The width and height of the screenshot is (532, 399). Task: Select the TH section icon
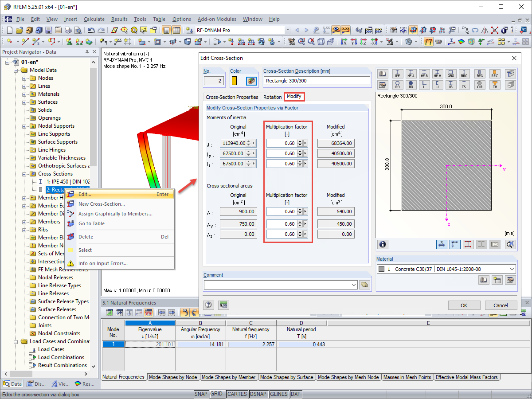[495, 85]
